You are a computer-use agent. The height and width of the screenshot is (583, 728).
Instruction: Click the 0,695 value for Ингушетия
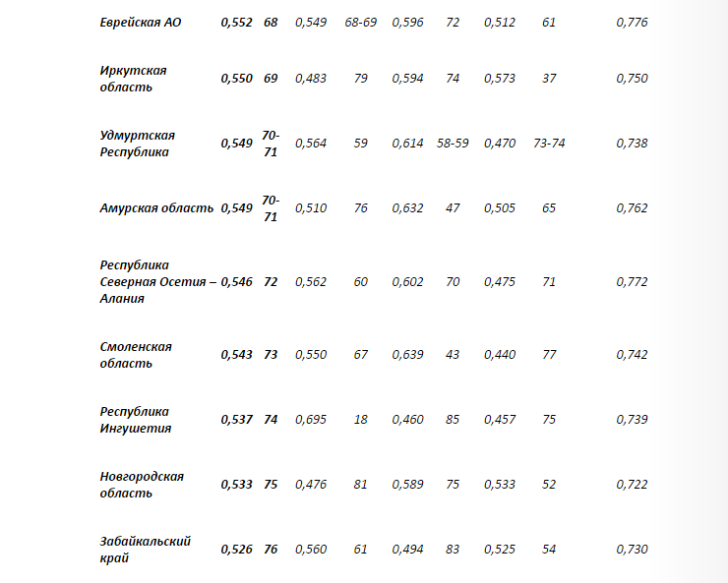click(311, 420)
